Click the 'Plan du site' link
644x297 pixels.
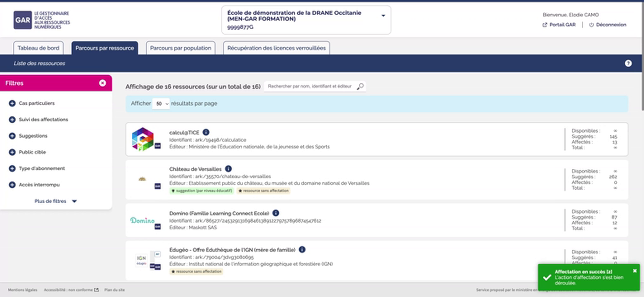(x=114, y=290)
